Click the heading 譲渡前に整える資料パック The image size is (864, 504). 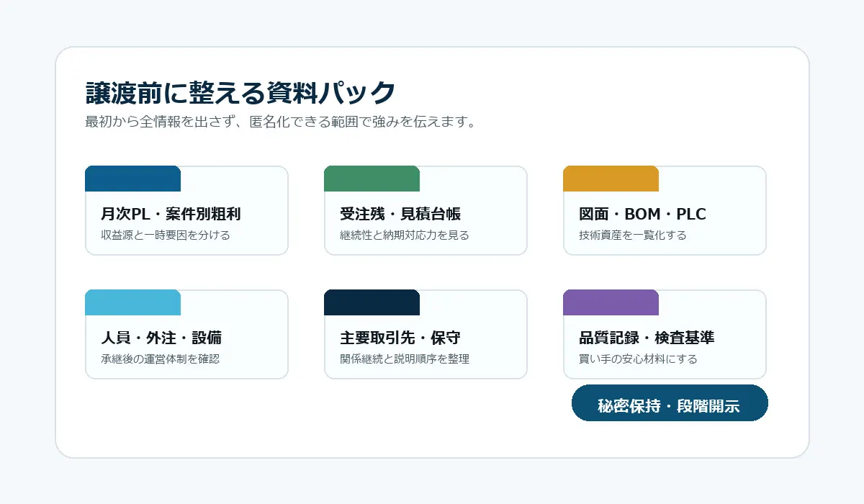pos(240,93)
